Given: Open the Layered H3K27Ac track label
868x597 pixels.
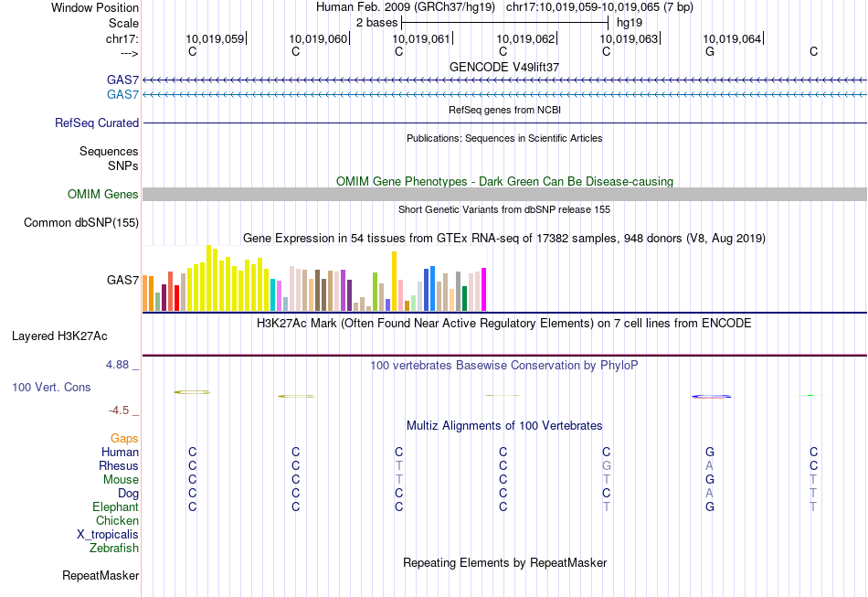Looking at the screenshot, I should (x=59, y=336).
